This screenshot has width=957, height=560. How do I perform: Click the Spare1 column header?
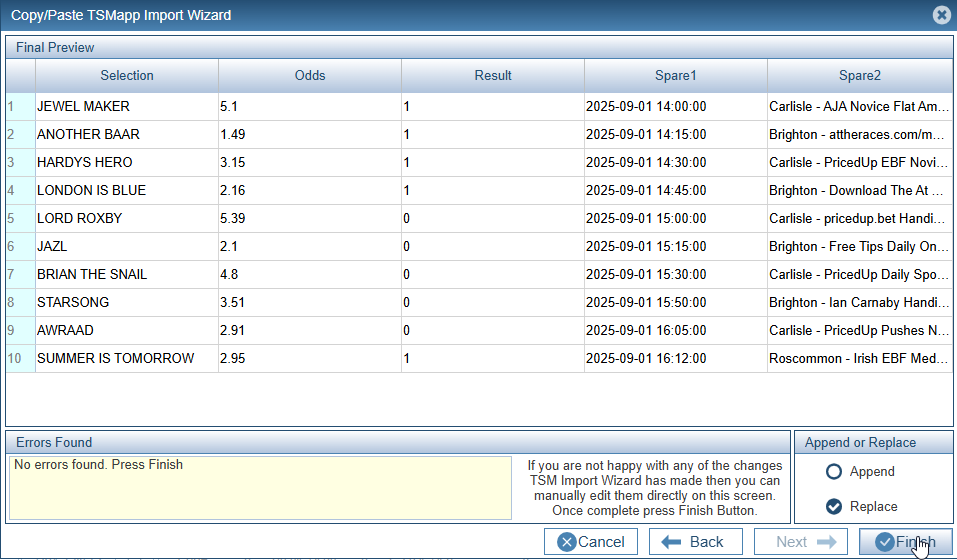point(675,76)
